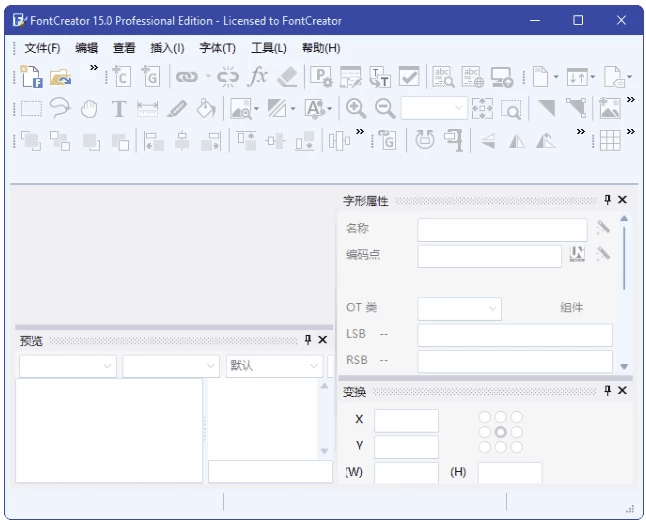Select the rectangle selection tool

coord(31,109)
